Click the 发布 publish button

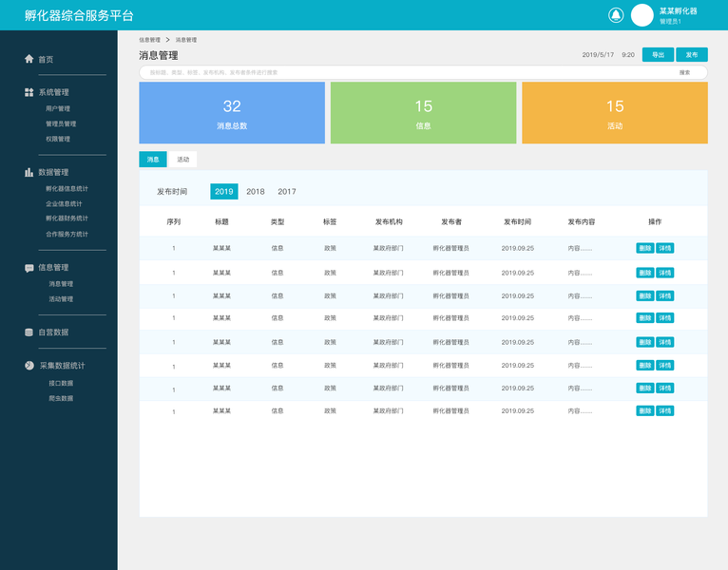tap(692, 55)
